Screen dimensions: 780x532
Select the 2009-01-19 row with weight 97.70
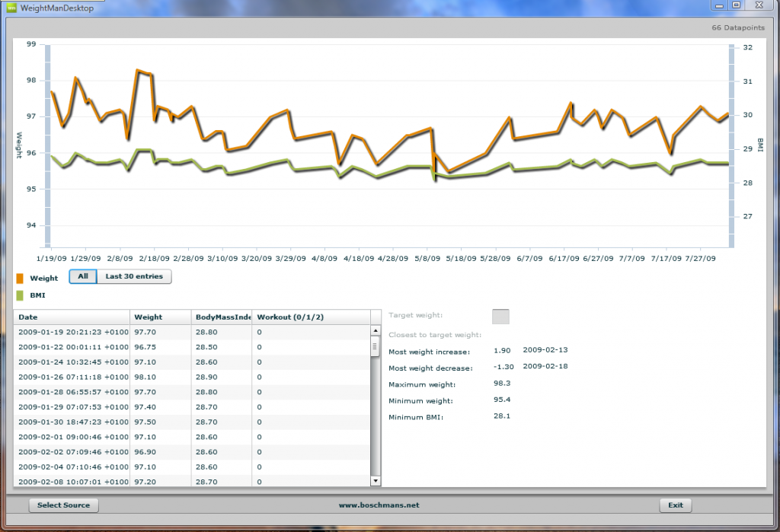coord(193,332)
